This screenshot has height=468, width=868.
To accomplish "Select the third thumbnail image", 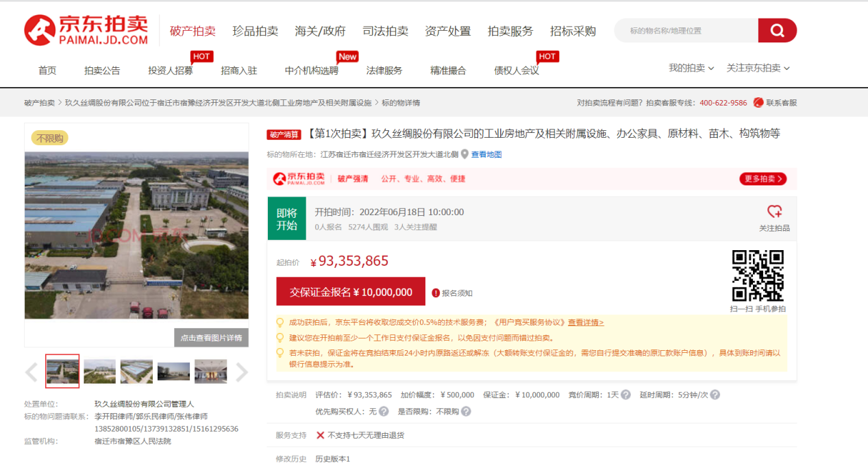I will [136, 371].
